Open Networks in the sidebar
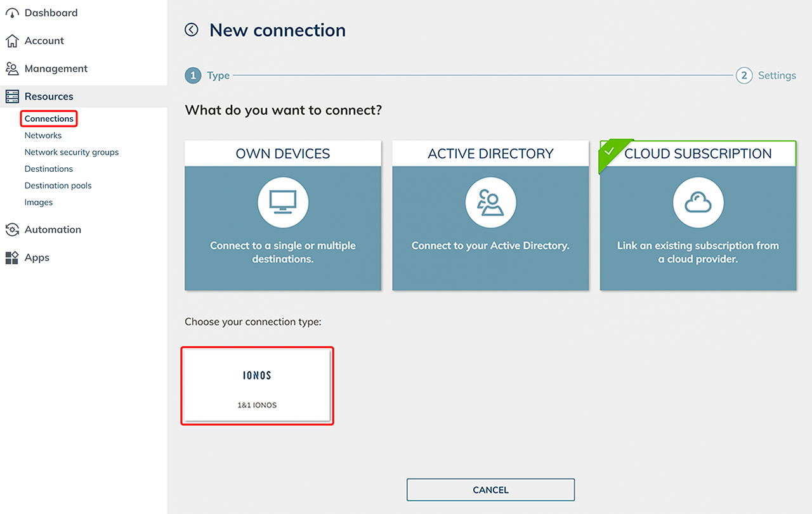 coord(43,136)
